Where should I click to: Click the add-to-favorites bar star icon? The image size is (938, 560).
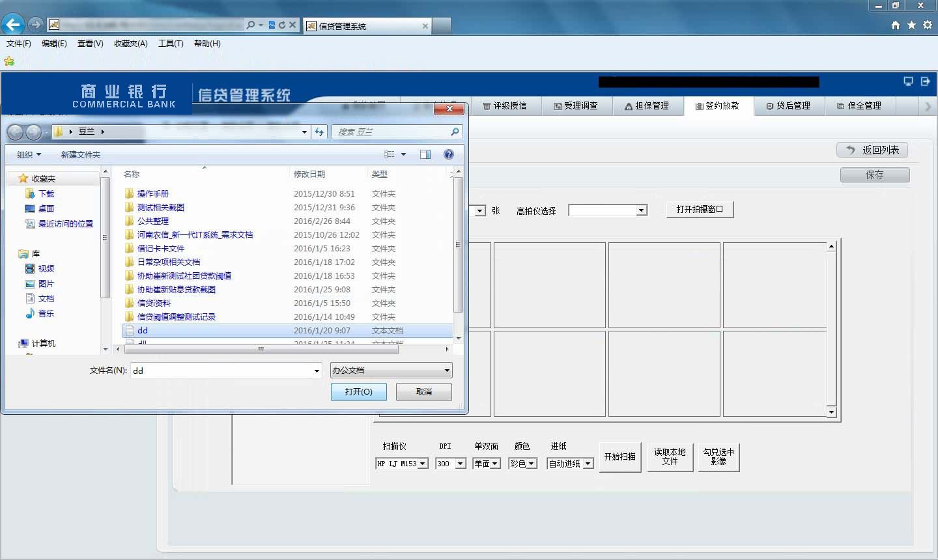pos(9,61)
